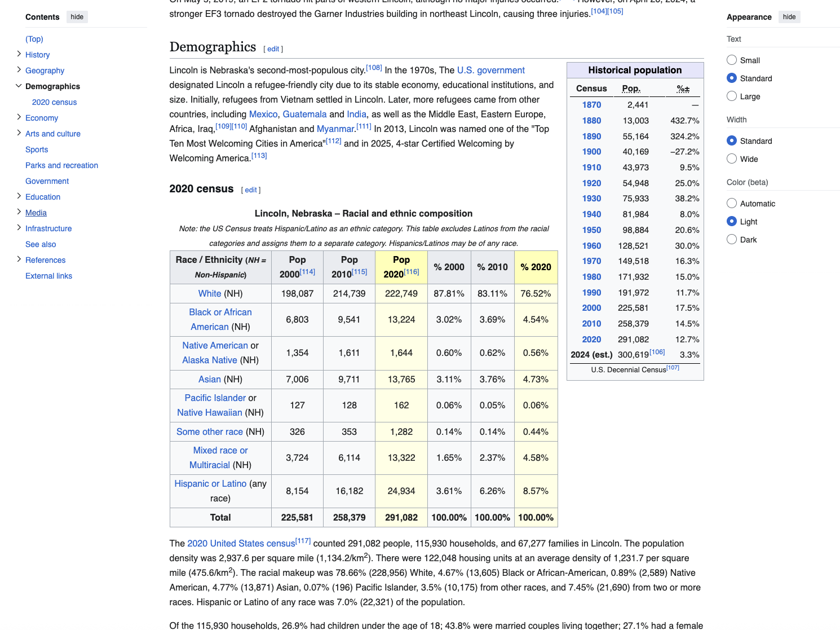
Task: Open the India link
Action: (x=357, y=114)
